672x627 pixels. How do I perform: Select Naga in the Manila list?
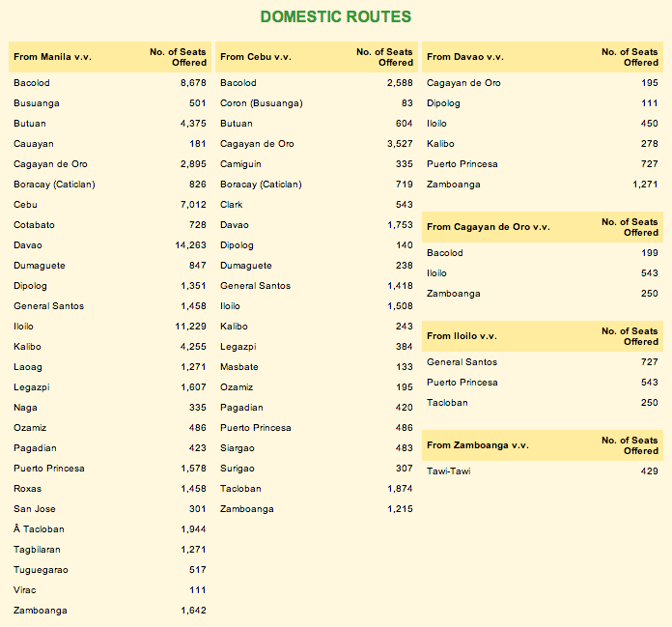[x=25, y=408]
